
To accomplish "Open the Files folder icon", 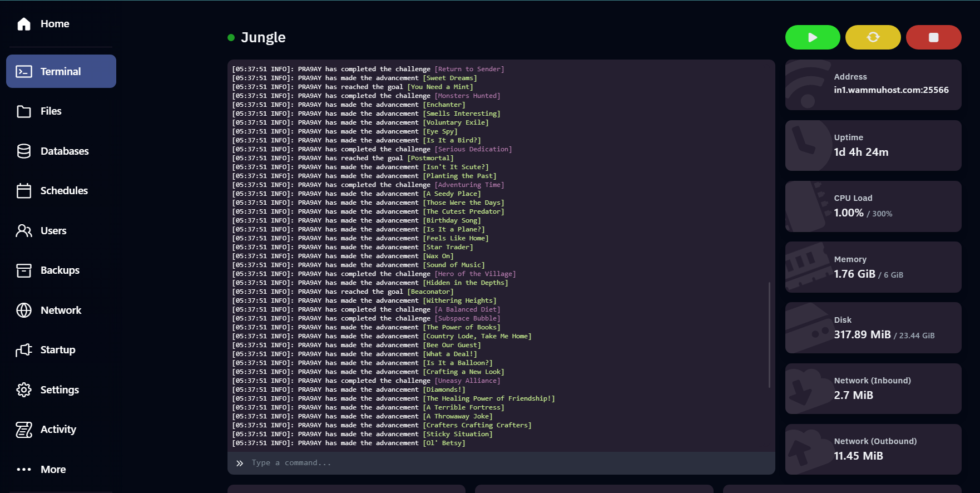I will pyautogui.click(x=24, y=111).
